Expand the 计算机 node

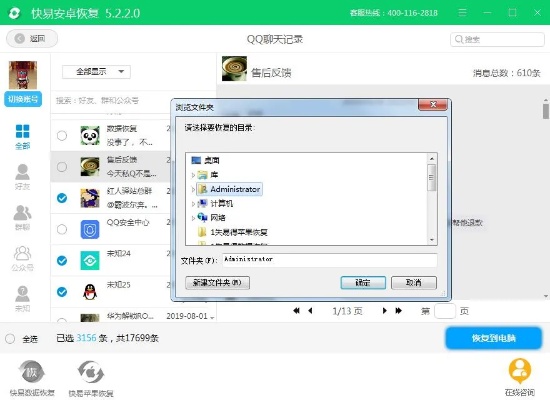(193, 204)
